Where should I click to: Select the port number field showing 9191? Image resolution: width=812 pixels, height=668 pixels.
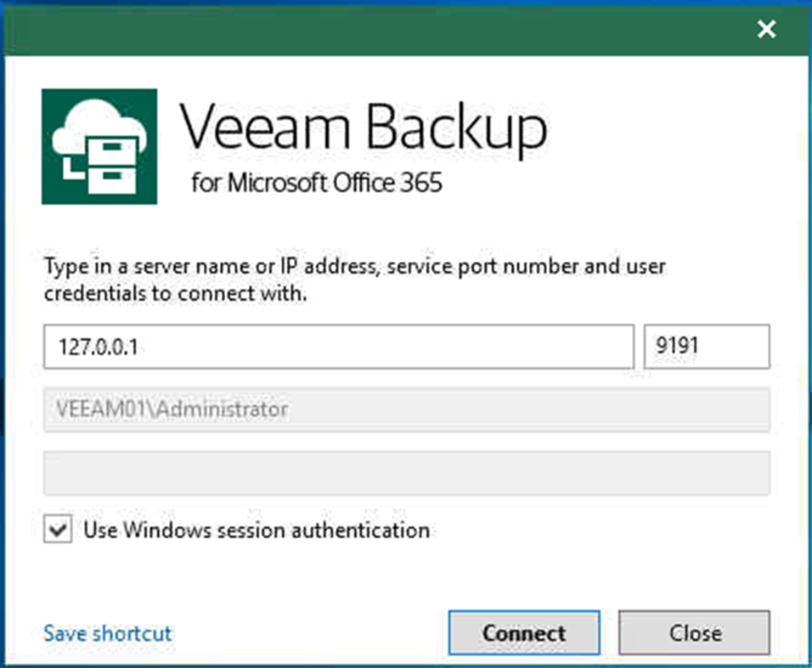(x=707, y=347)
